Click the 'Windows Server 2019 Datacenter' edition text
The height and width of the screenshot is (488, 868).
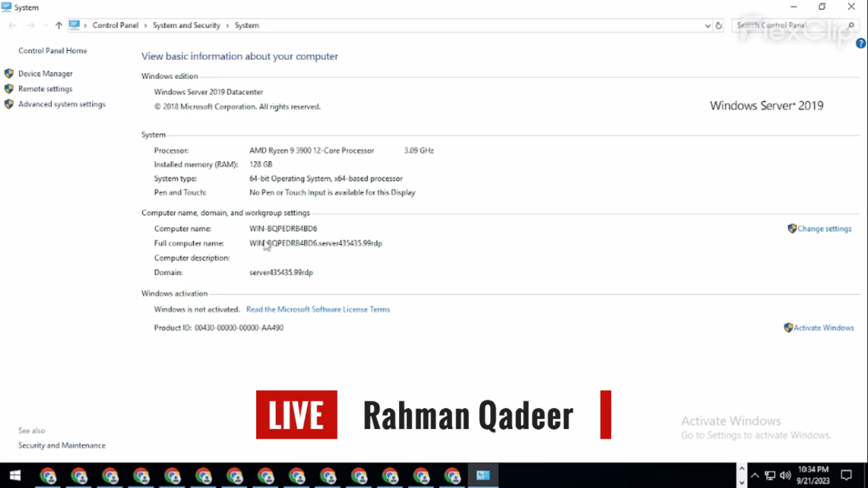[208, 92]
